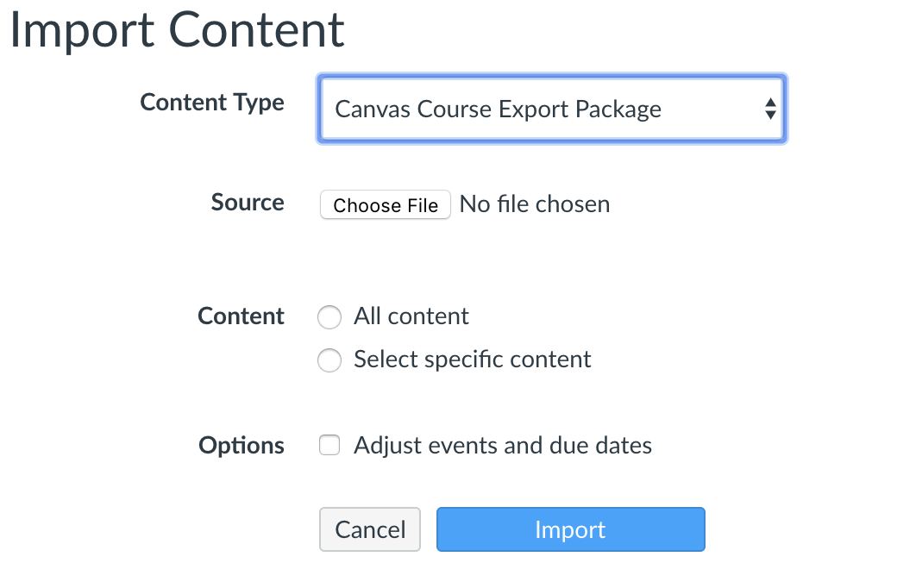Image resolution: width=916 pixels, height=588 pixels.
Task: Click the Select specific content label
Action: coord(472,360)
